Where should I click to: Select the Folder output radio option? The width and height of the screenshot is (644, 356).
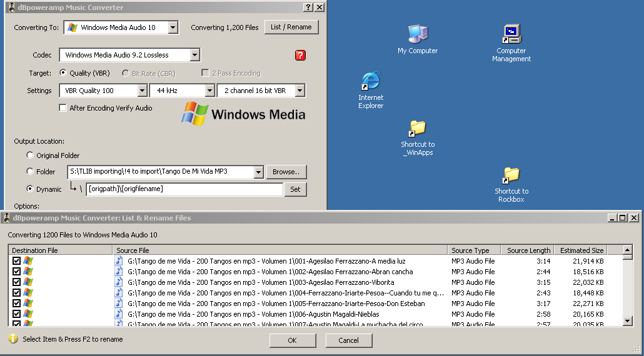[30, 171]
